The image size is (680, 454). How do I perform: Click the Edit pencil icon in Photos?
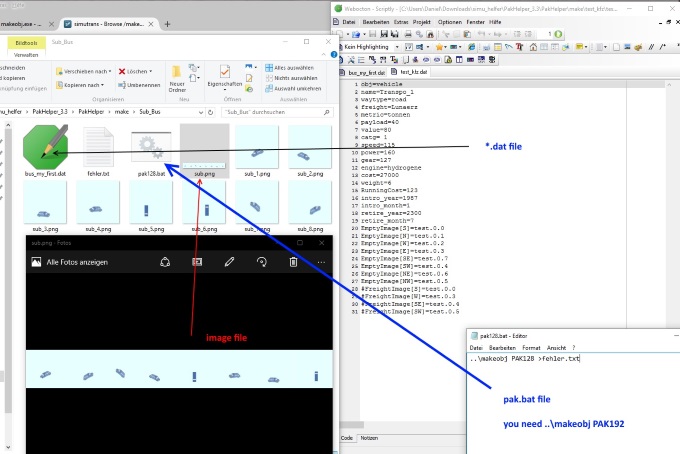229,262
